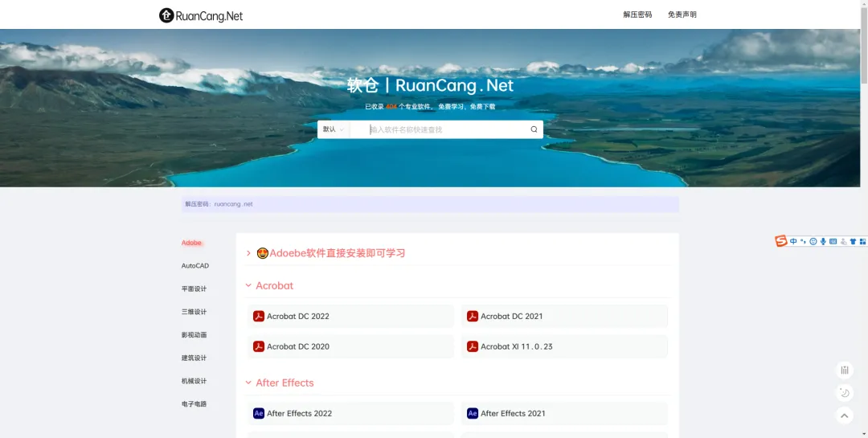Open the Acrobat DC 2020 link
The height and width of the screenshot is (438, 868).
[351, 346]
